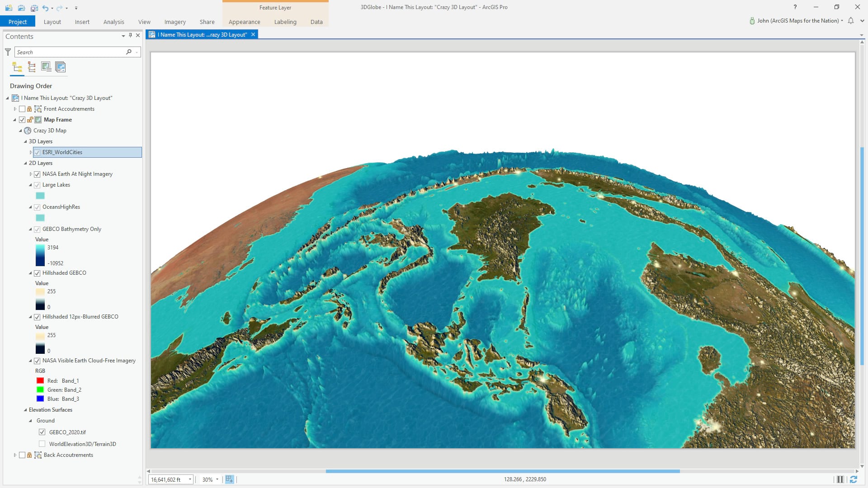Viewport: 868px width, 488px height.
Task: Click the pause drawing icon in status bar
Action: pyautogui.click(x=840, y=479)
